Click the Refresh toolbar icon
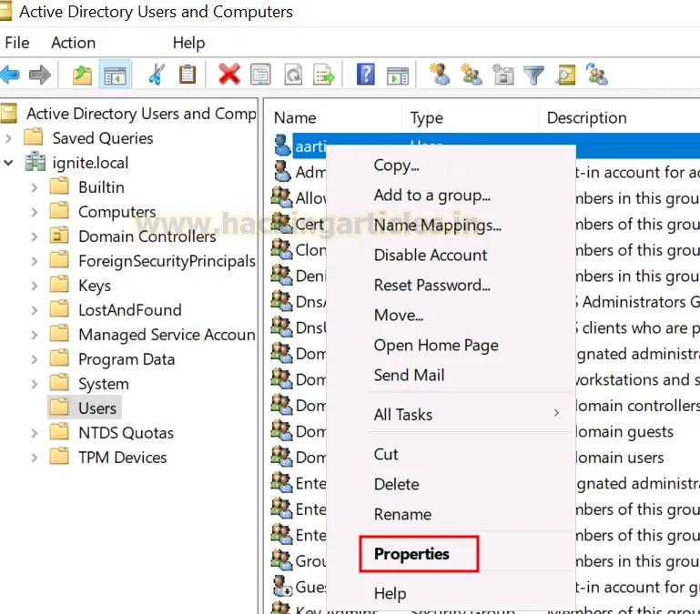 click(292, 75)
